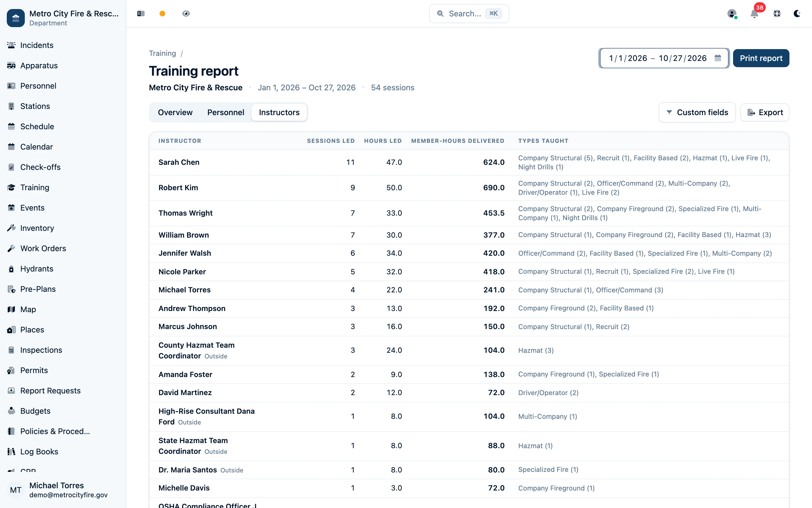Viewport: 812px width, 508px height.
Task: Click the Training breadcrumb link
Action: pyautogui.click(x=162, y=53)
